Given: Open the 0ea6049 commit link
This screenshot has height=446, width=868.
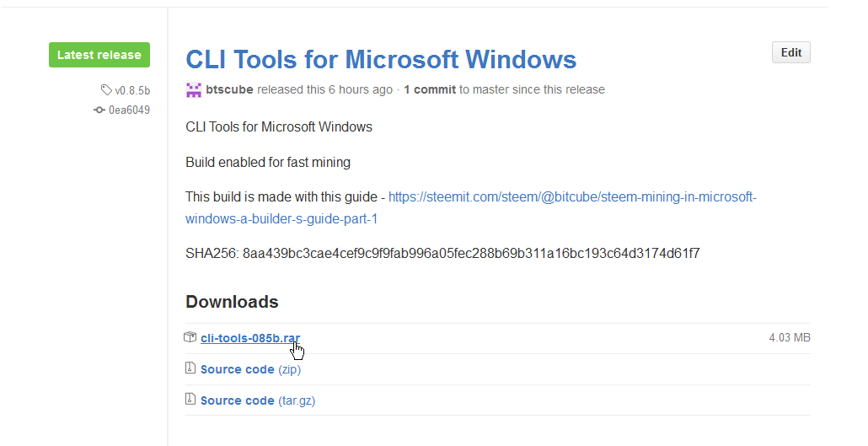Looking at the screenshot, I should [129, 110].
